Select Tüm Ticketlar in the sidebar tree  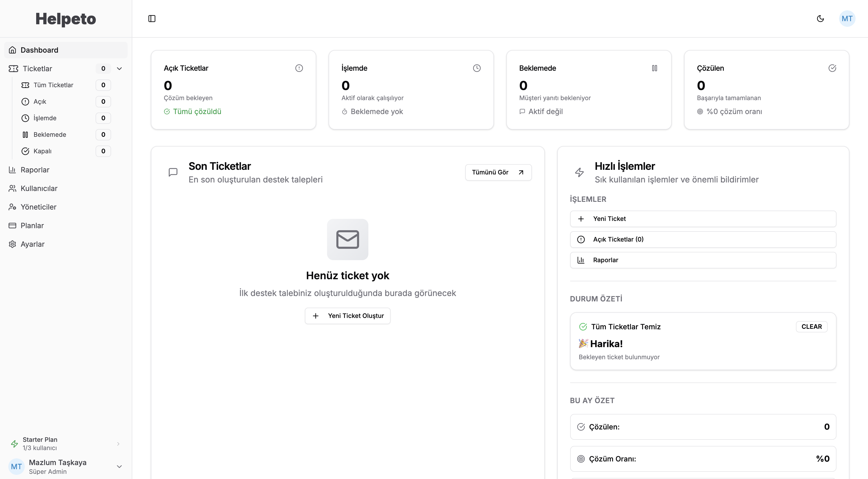tap(53, 85)
